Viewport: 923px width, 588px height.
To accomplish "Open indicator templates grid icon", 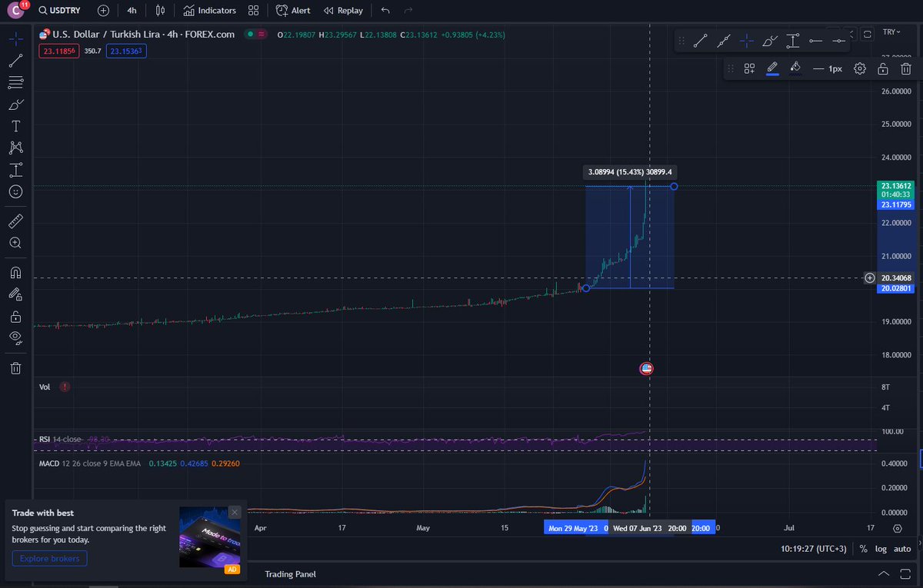I will (253, 11).
